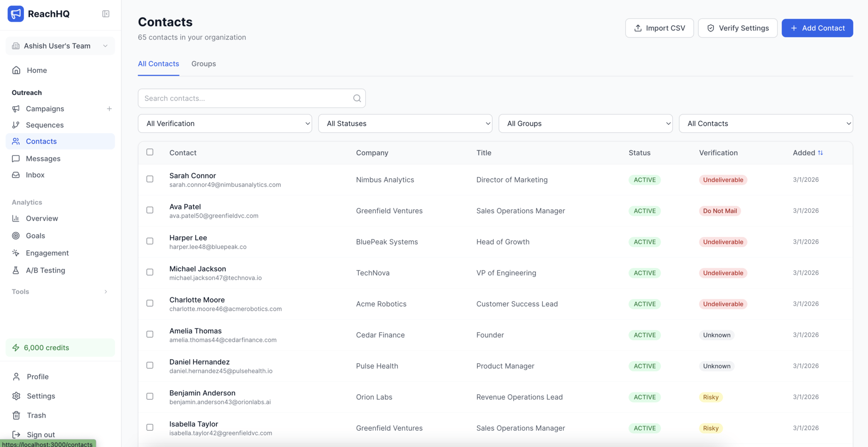
Task: Switch to the Groups tab
Action: click(x=203, y=64)
